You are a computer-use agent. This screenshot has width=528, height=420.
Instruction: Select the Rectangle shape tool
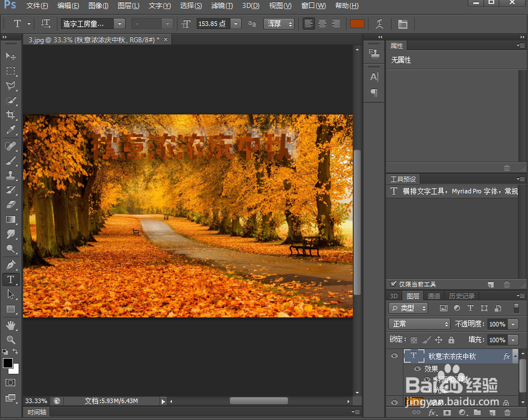tap(11, 309)
